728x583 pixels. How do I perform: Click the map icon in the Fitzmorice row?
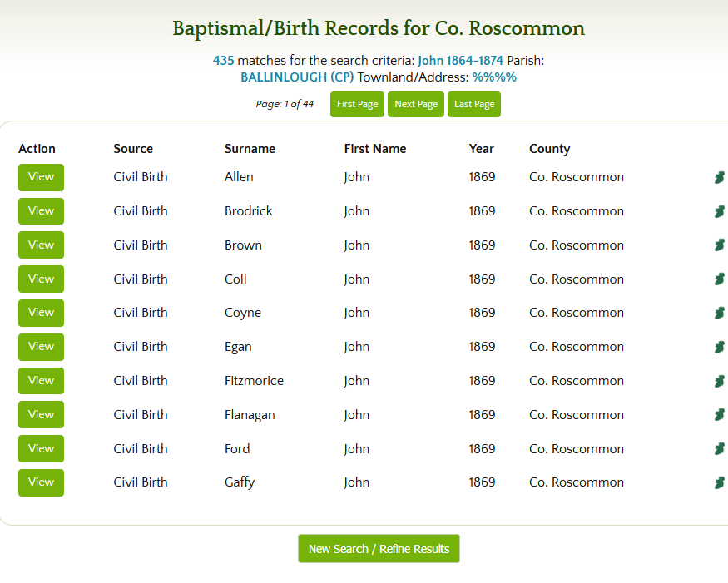pos(719,381)
